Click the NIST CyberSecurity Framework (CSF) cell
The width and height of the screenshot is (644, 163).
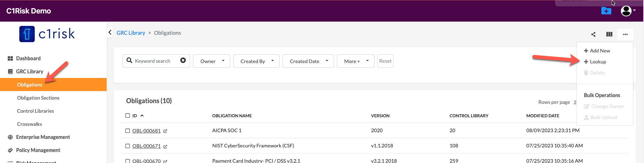tap(253, 146)
